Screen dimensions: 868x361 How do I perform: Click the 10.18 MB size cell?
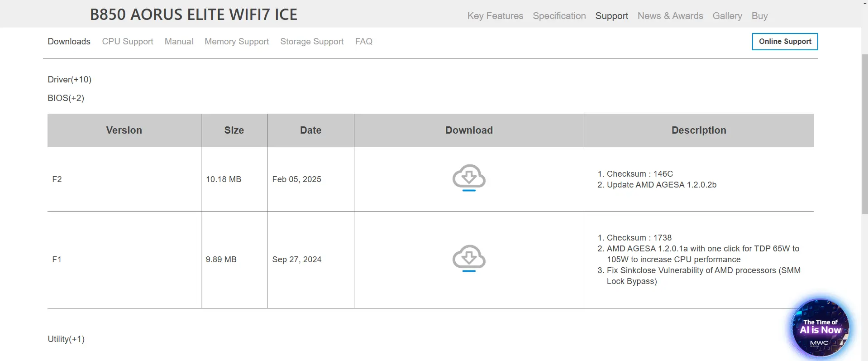[234, 179]
